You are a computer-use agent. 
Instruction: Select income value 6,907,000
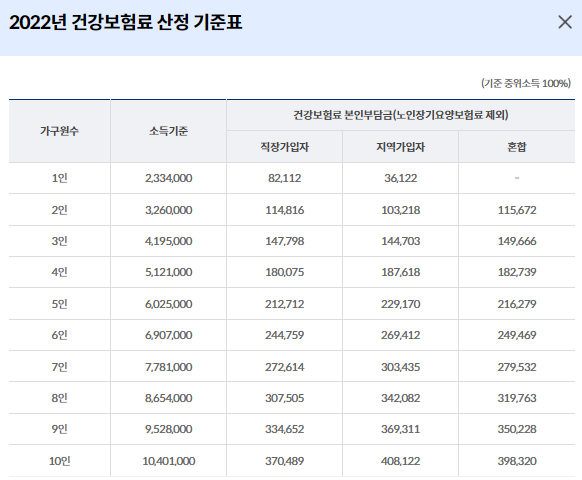(x=169, y=335)
